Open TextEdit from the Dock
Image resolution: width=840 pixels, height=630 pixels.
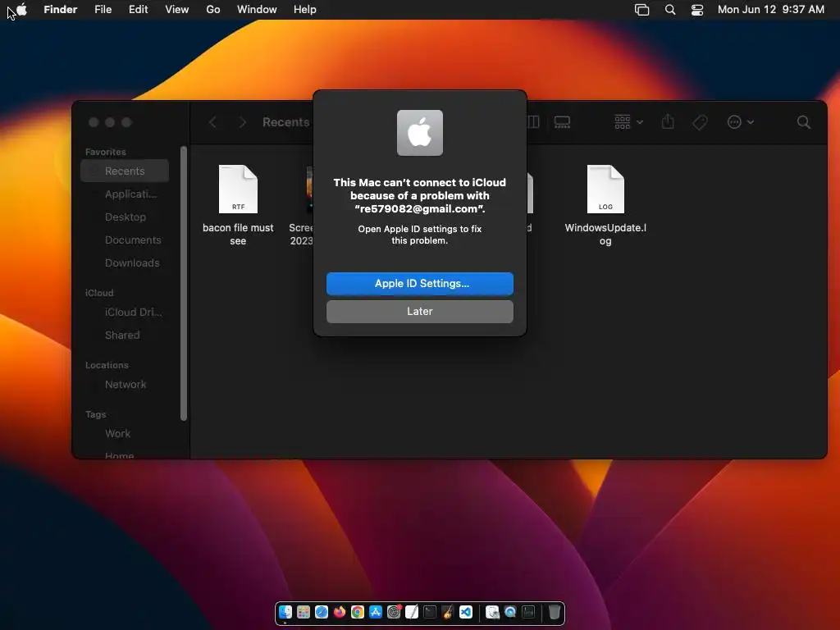[x=412, y=612]
